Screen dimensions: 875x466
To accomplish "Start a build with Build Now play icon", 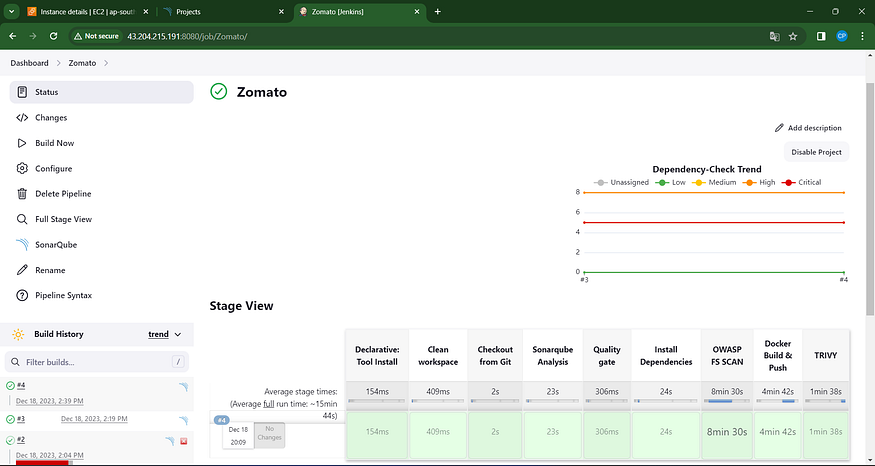I will pos(22,143).
